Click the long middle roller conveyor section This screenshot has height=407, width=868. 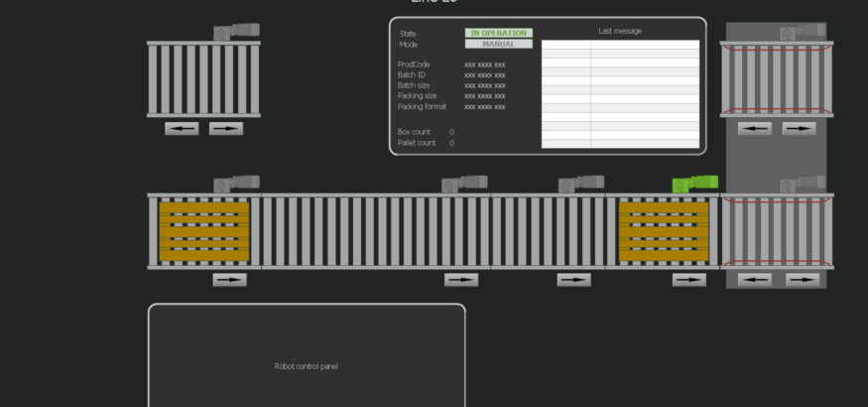click(x=376, y=231)
